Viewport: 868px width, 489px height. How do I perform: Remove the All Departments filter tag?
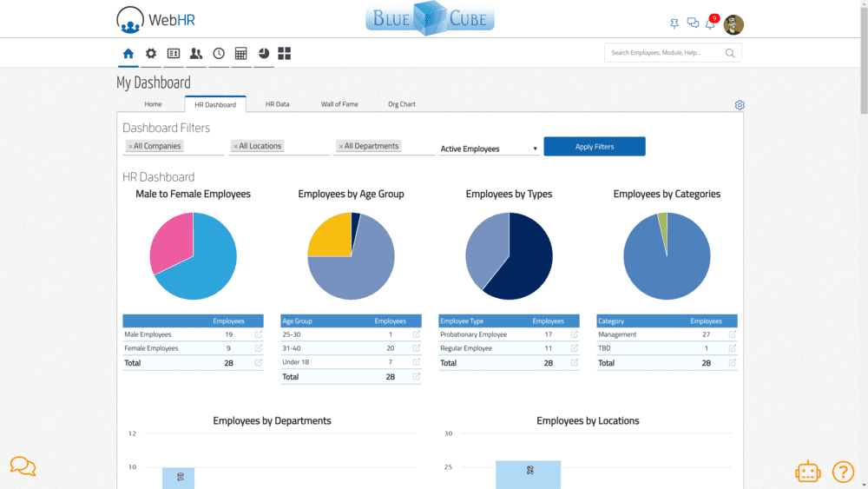340,146
